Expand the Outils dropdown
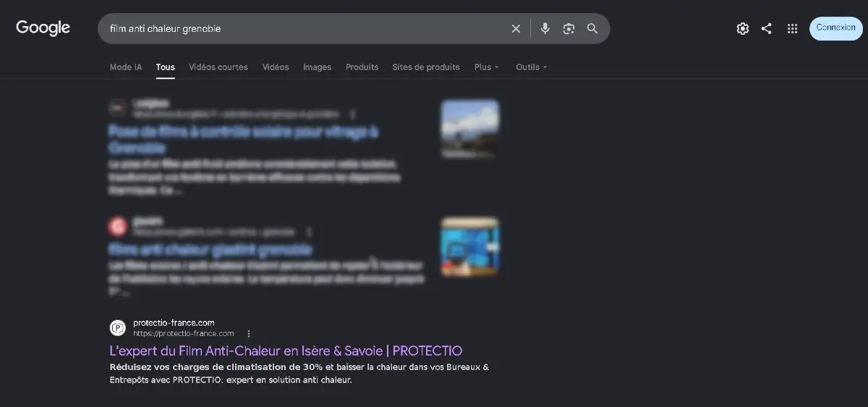 (x=532, y=67)
